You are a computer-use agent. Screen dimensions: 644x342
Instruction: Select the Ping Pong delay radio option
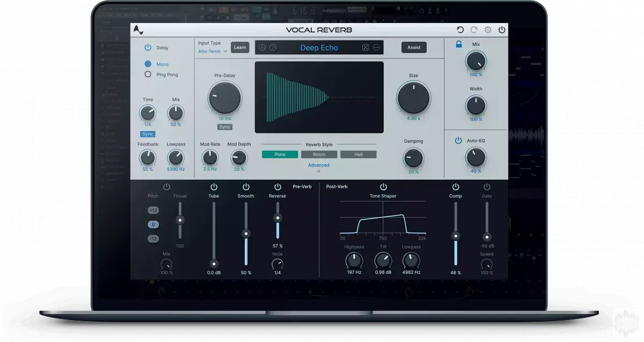148,75
